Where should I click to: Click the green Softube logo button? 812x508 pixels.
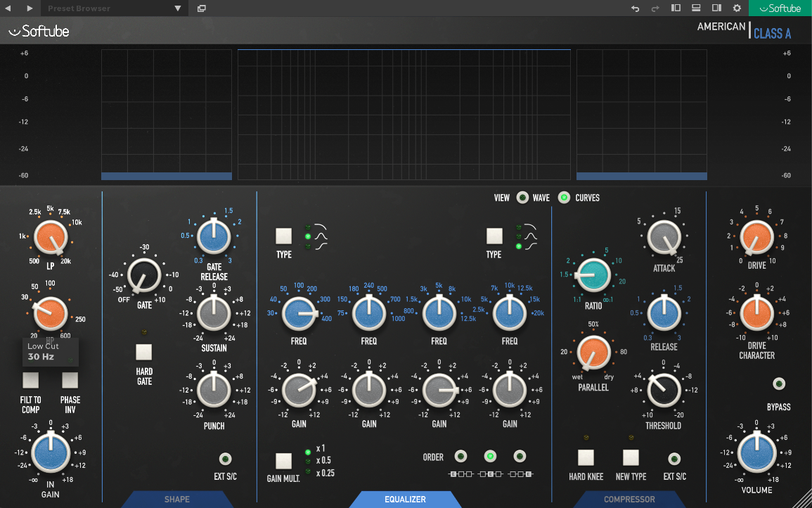coord(780,8)
